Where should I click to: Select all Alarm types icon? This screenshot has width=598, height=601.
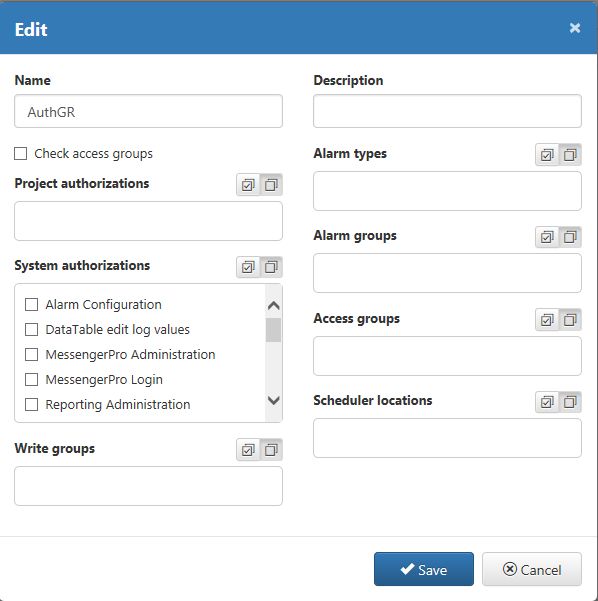click(x=547, y=155)
